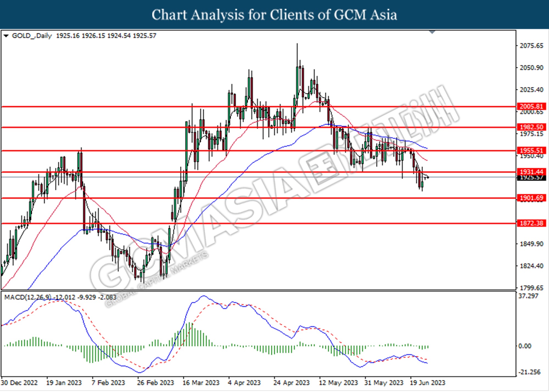
Task: Select the 1872.38 support level label
Action: 531,223
